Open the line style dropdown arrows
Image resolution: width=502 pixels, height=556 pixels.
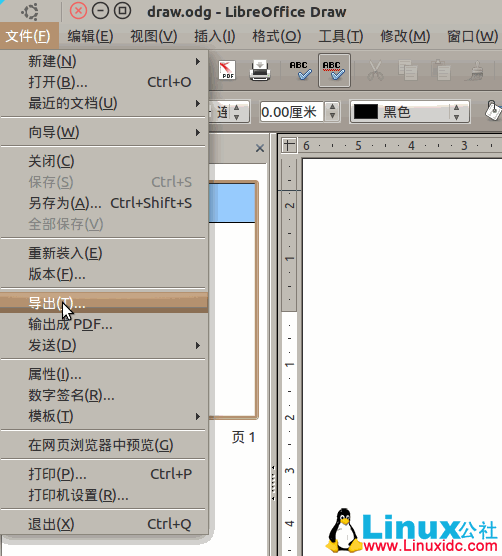[237, 112]
